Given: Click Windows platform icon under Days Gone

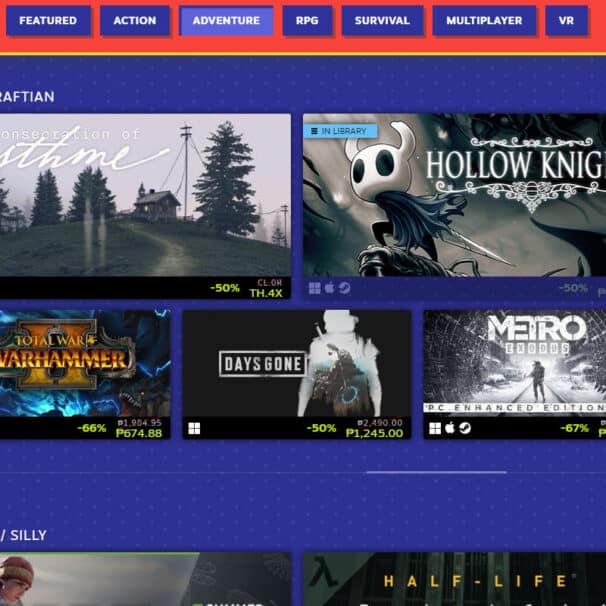Looking at the screenshot, I should point(194,428).
